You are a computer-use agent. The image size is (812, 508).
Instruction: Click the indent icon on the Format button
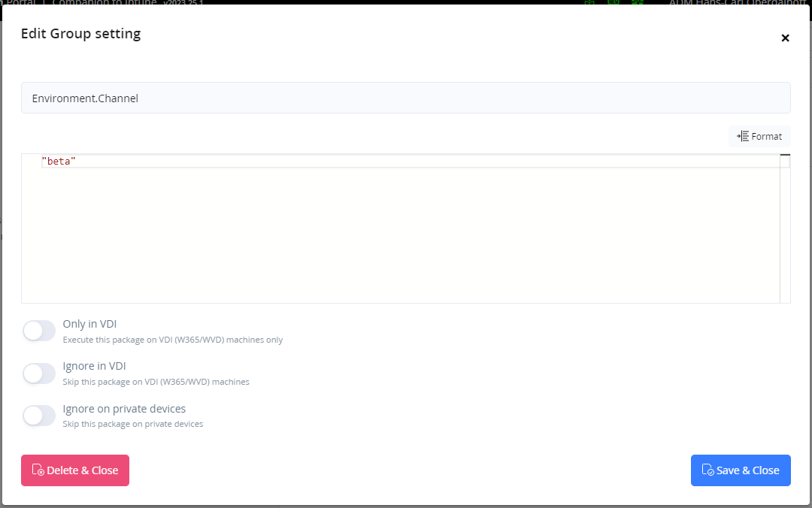[742, 136]
